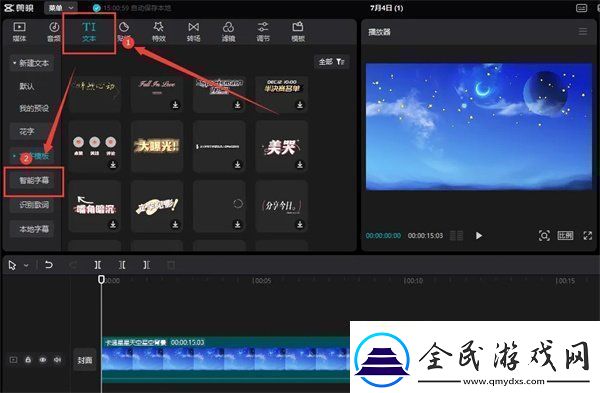Viewport: 600px width, 393px height.
Task: Click the selection pointer tool
Action: coord(12,265)
